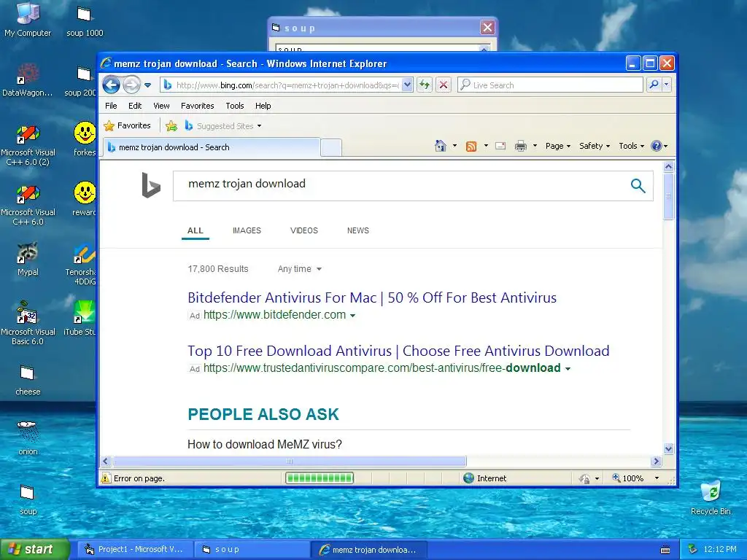Expand the Print options arrow
This screenshot has width=747, height=560.
click(535, 146)
